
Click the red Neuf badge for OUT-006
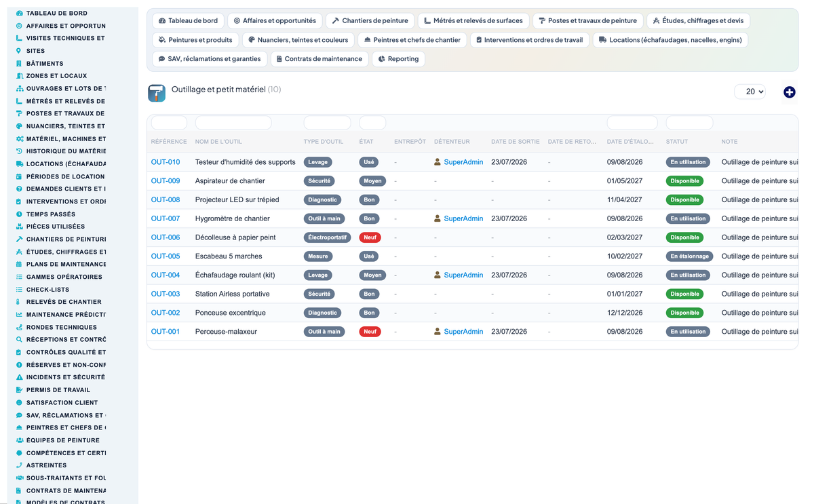pyautogui.click(x=370, y=237)
